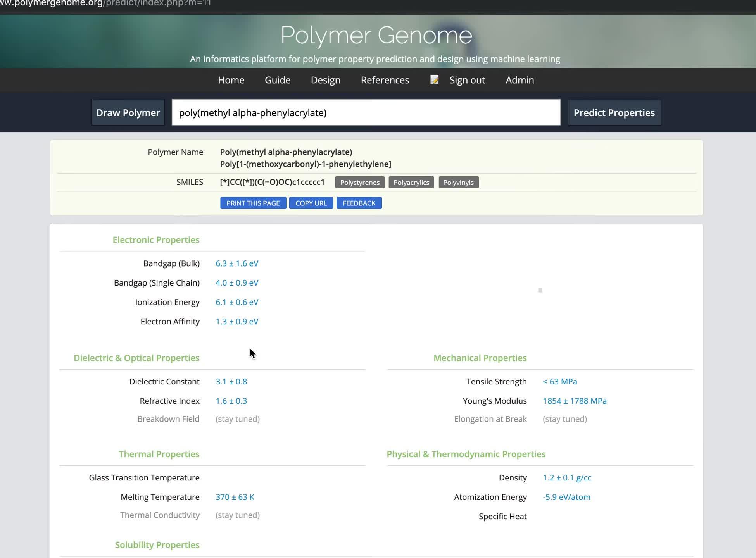Click the Draw Polymer button
The height and width of the screenshot is (558, 756).
[x=128, y=112]
